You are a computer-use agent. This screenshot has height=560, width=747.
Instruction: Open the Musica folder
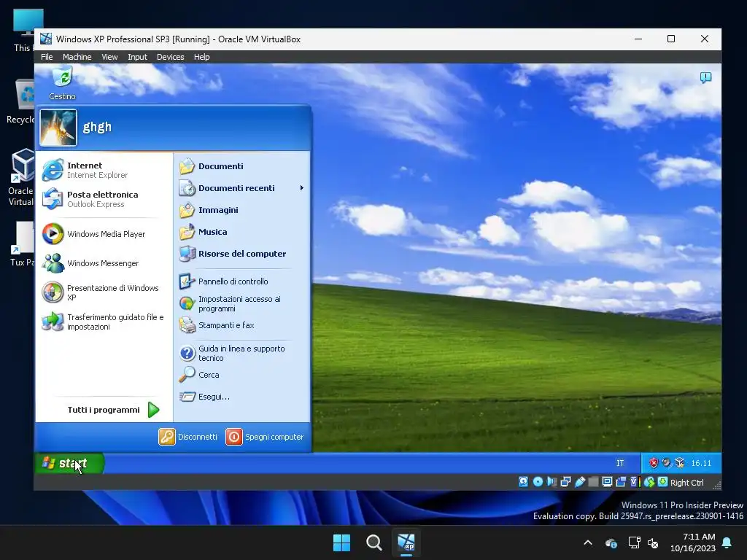(x=241, y=232)
